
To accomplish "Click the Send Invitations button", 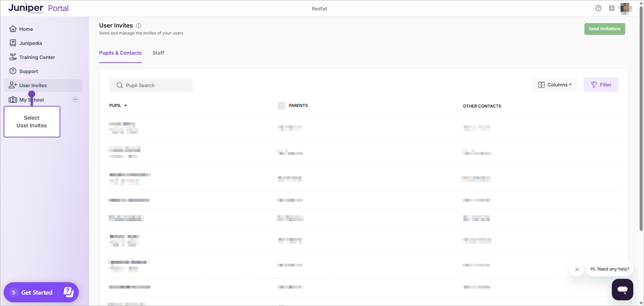I will coord(604,29).
